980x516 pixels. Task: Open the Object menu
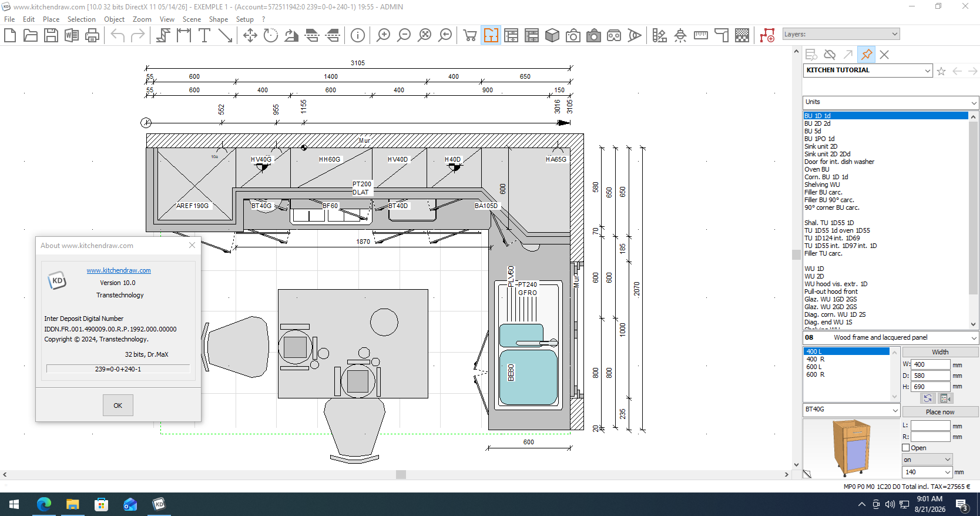click(x=114, y=19)
